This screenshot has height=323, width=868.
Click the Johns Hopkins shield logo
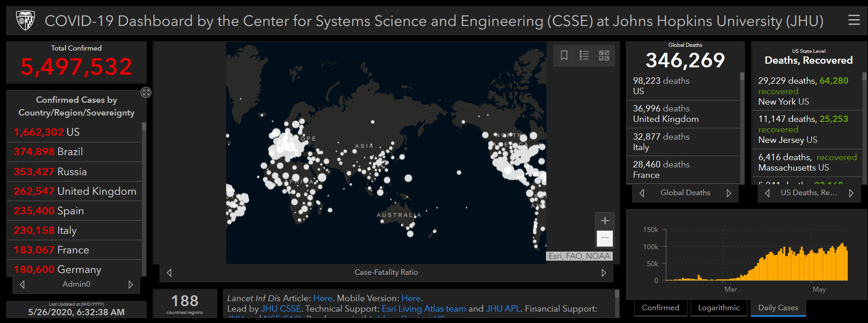click(25, 20)
